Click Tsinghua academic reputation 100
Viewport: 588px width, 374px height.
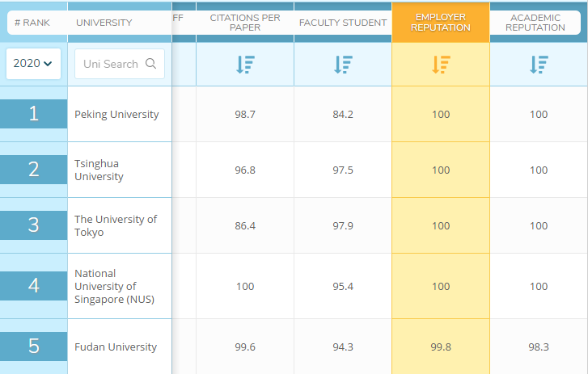click(x=539, y=170)
